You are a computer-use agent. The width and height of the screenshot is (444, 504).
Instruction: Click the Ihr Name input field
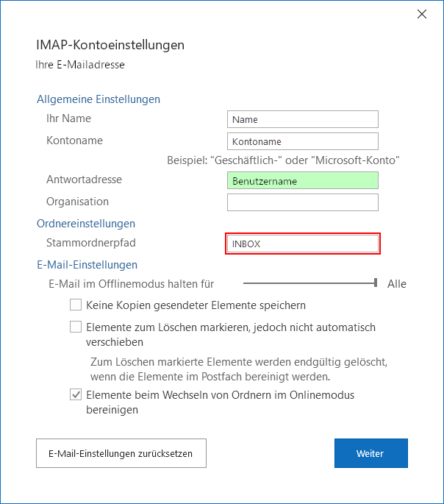click(303, 119)
